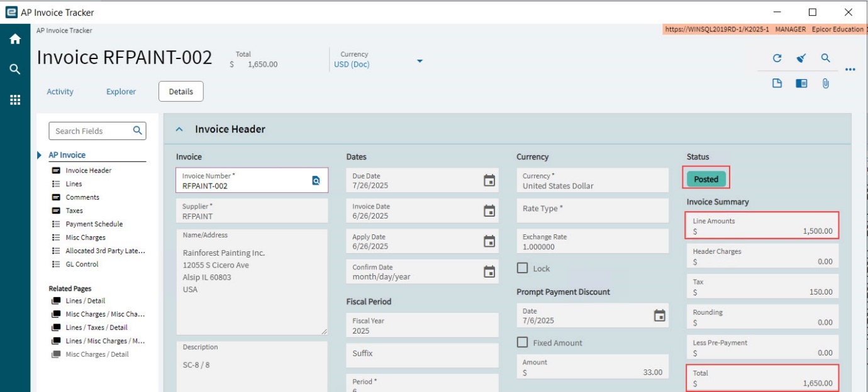Click the Search Fields magnifier icon

pos(138,131)
